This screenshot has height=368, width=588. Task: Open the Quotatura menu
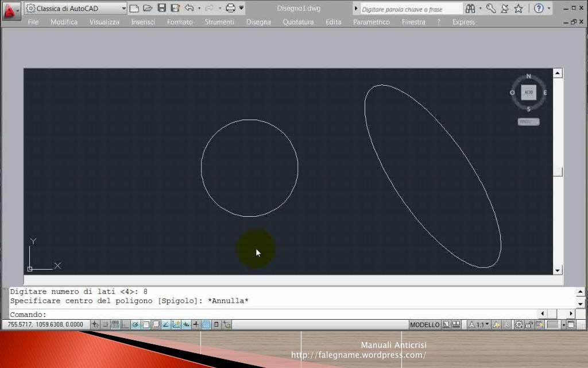click(298, 22)
